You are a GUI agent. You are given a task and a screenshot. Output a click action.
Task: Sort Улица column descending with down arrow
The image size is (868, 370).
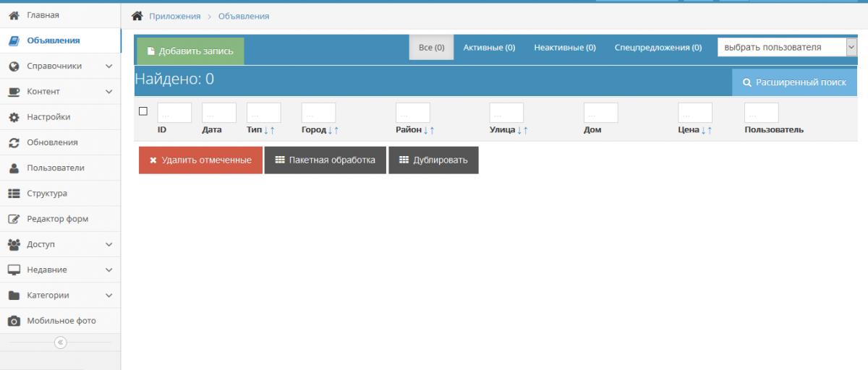click(x=519, y=130)
